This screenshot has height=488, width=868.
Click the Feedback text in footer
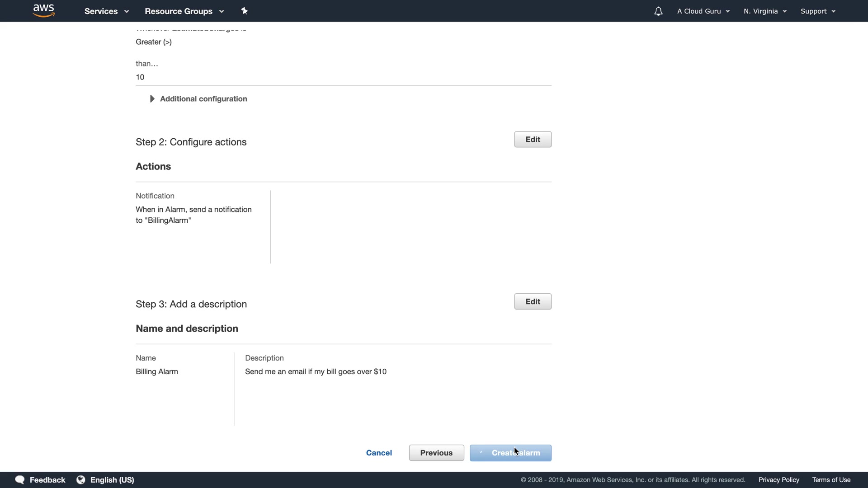click(47, 480)
